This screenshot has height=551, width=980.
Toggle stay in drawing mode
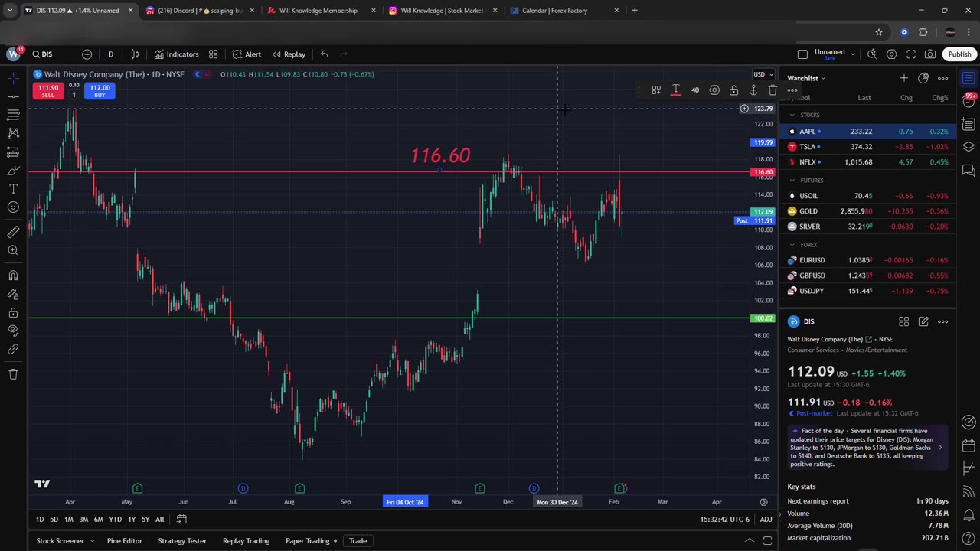[x=13, y=294]
